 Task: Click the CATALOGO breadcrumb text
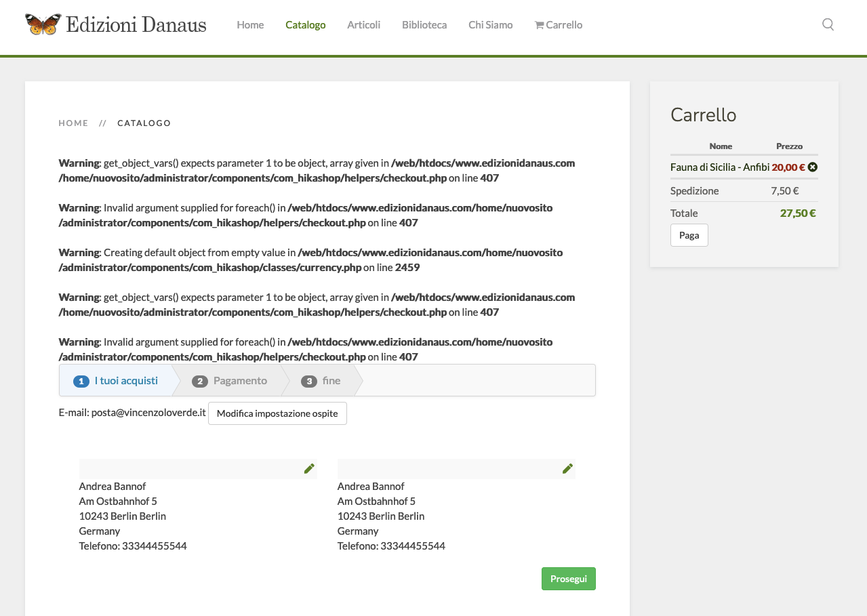[144, 123]
